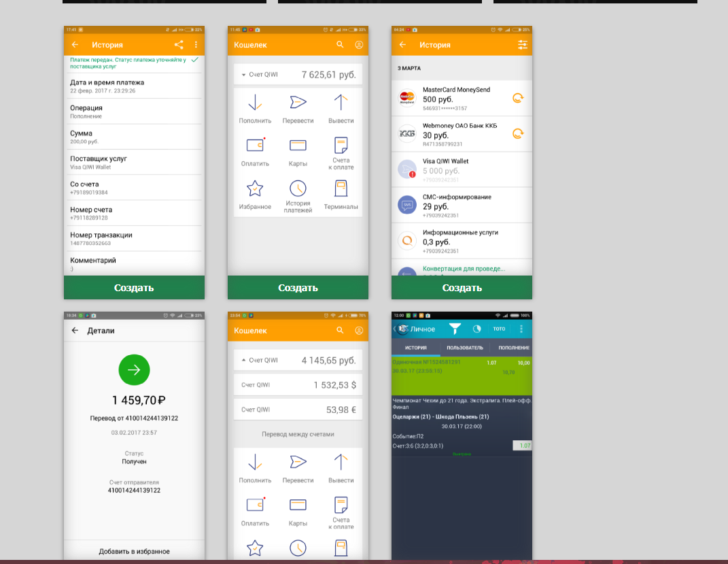Expand Счет QIWI dropdown showing 7 625,61 руб.

click(298, 74)
